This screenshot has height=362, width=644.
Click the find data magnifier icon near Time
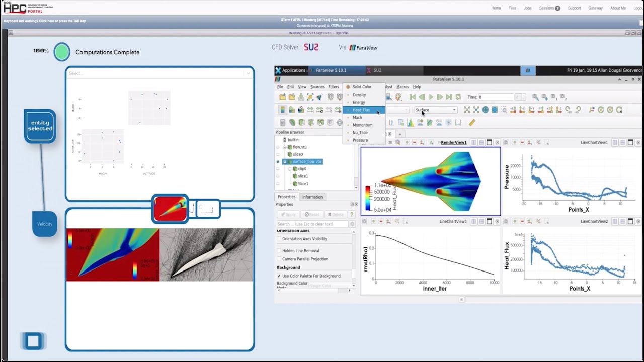pyautogui.click(x=535, y=97)
